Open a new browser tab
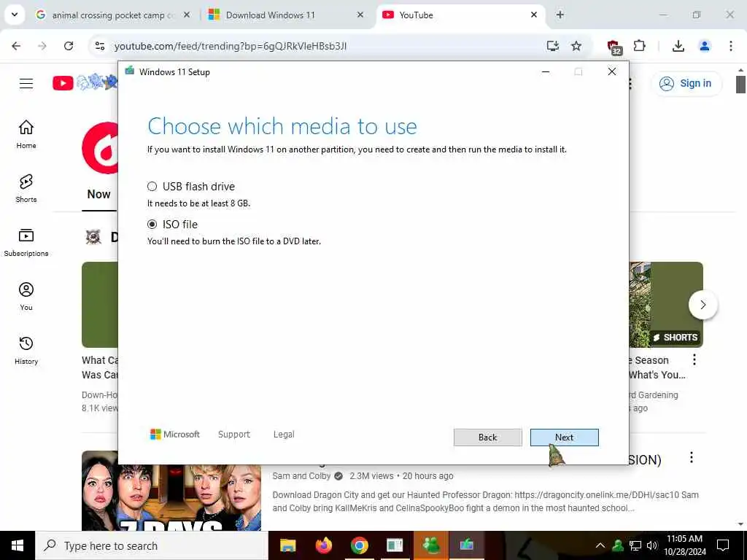The width and height of the screenshot is (747, 560). 560,15
